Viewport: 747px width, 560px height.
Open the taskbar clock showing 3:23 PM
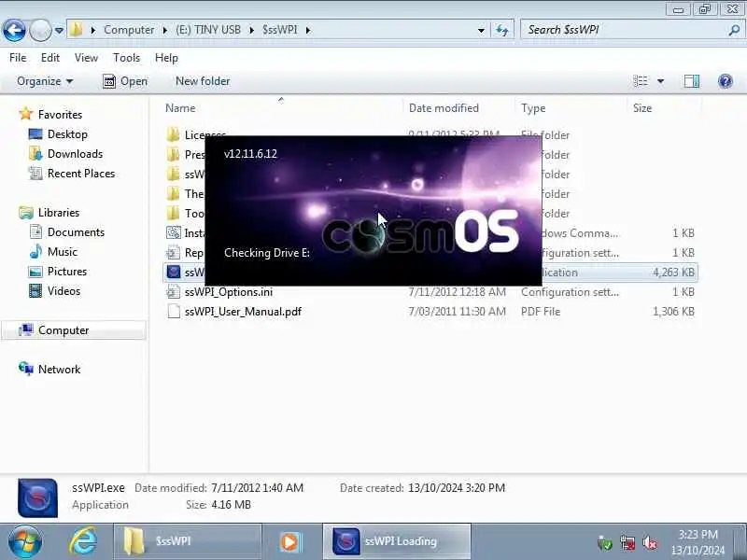coord(698,542)
